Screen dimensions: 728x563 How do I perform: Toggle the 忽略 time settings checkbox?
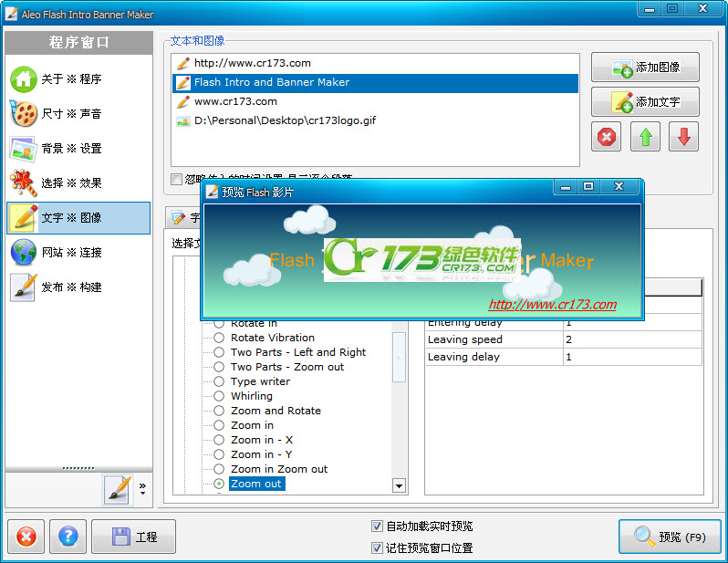click(x=176, y=180)
